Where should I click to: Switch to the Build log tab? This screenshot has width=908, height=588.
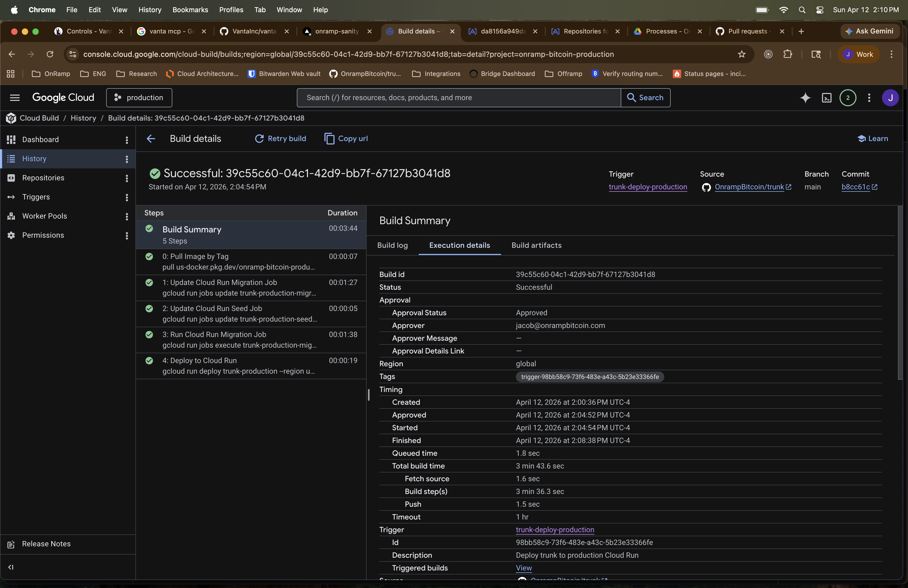point(392,245)
